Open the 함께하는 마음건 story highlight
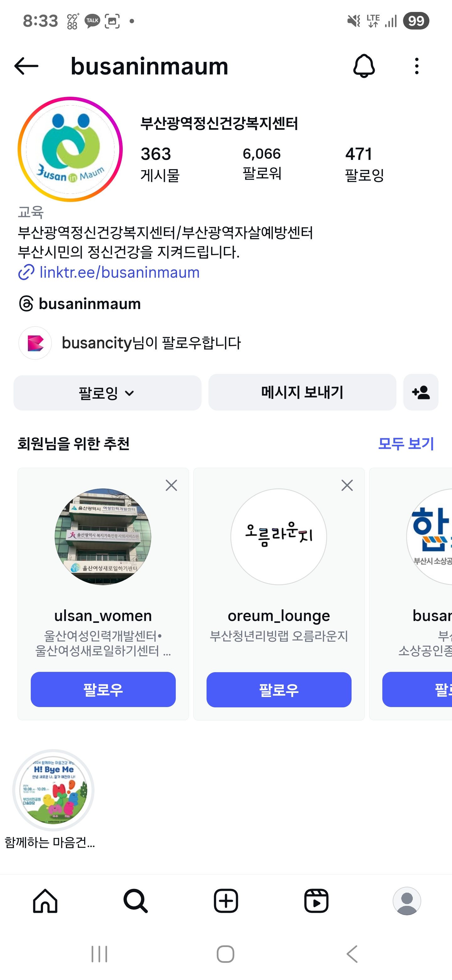The image size is (452, 980). coord(53,790)
